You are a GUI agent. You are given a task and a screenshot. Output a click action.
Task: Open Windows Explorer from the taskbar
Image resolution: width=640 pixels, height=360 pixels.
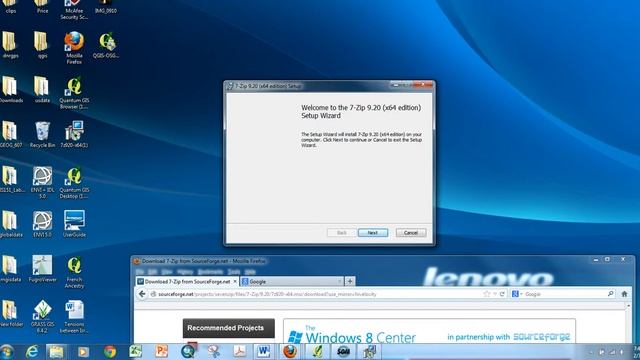click(x=56, y=351)
